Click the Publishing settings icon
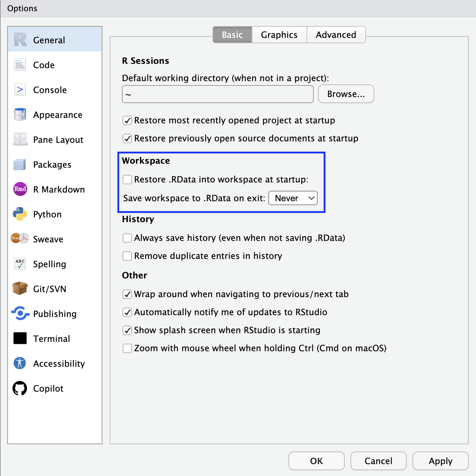This screenshot has height=476, width=476. tap(20, 313)
